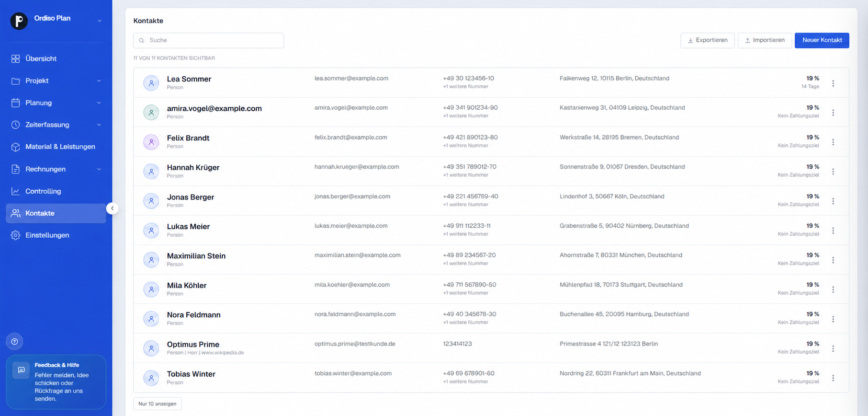Collapse the sidebar with the arrow button

[112, 208]
